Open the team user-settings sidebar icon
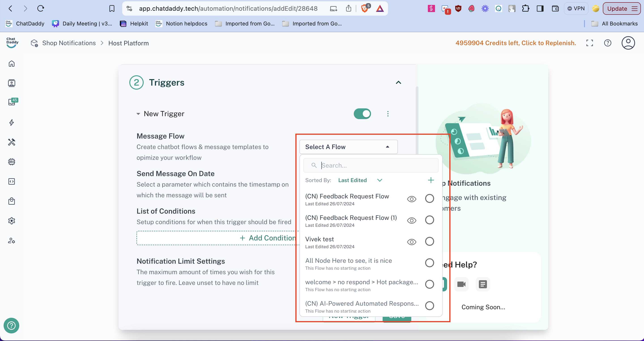 click(x=11, y=241)
